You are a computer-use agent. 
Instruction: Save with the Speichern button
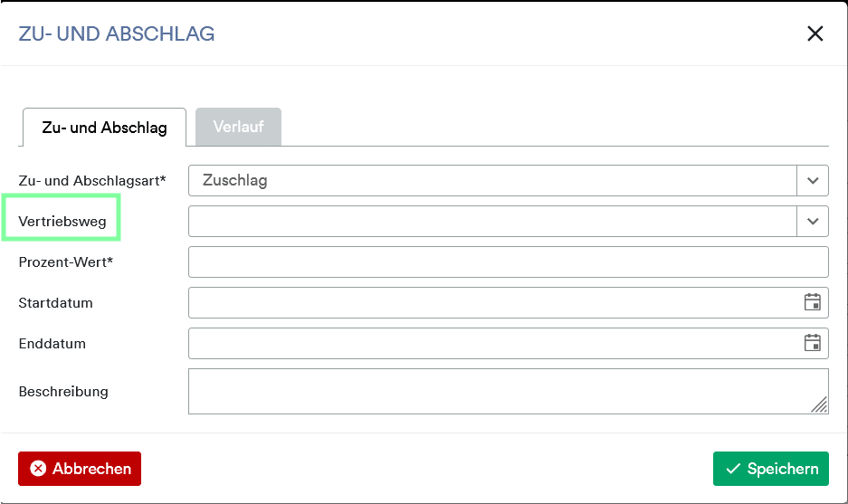(771, 469)
